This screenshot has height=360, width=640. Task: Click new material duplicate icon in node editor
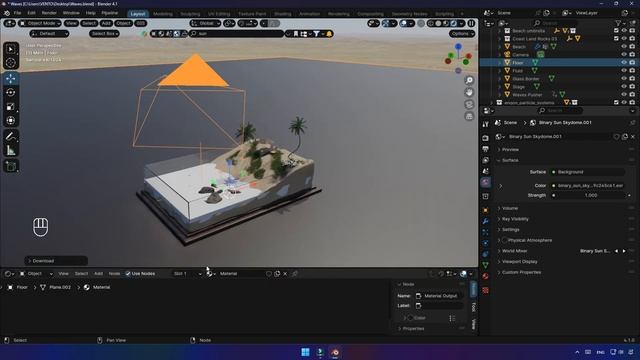(277, 274)
